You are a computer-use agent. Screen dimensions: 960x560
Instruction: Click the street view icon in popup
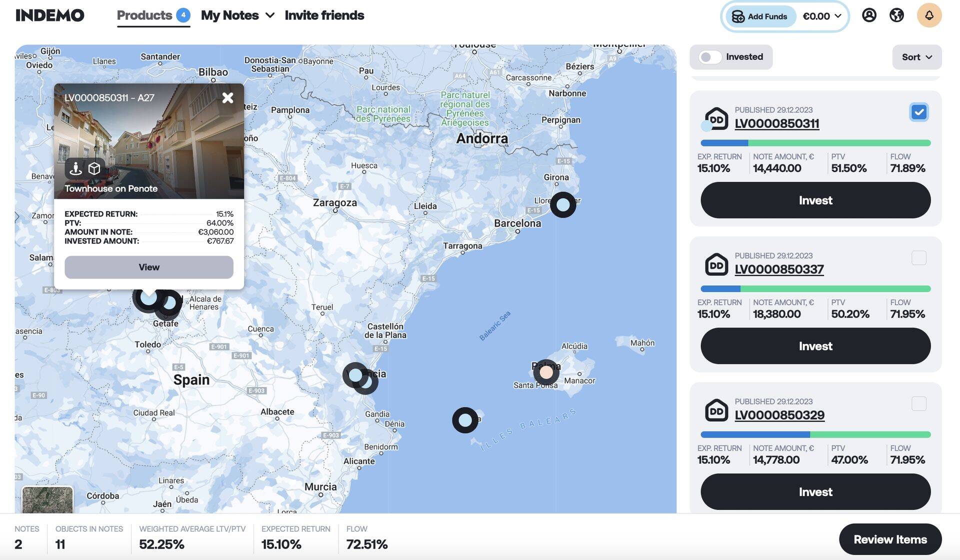(x=75, y=168)
